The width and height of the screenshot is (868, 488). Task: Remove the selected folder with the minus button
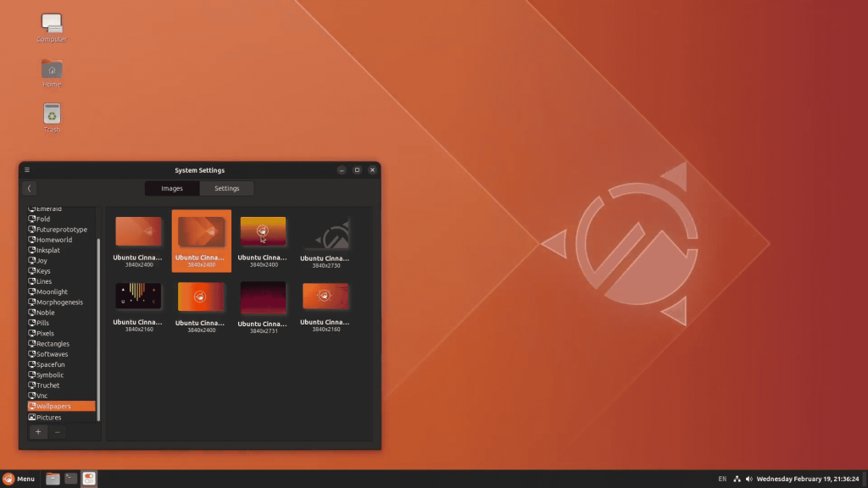tap(58, 432)
